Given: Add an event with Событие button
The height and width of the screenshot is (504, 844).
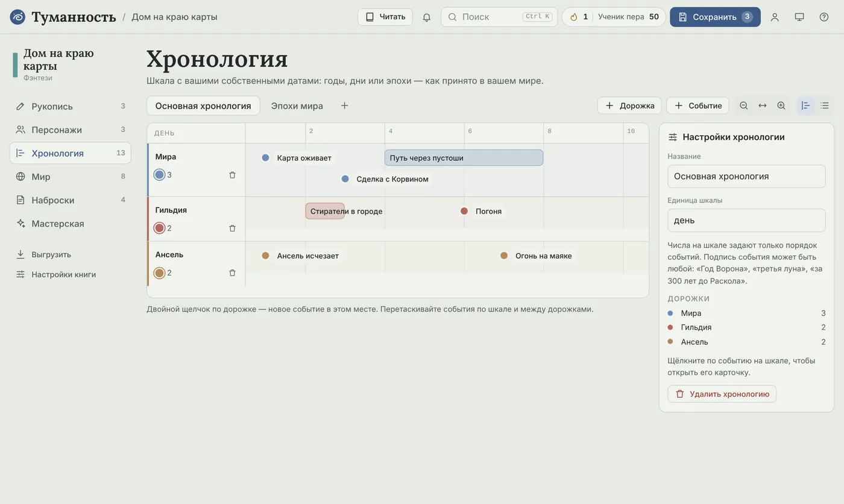Looking at the screenshot, I should 698,106.
